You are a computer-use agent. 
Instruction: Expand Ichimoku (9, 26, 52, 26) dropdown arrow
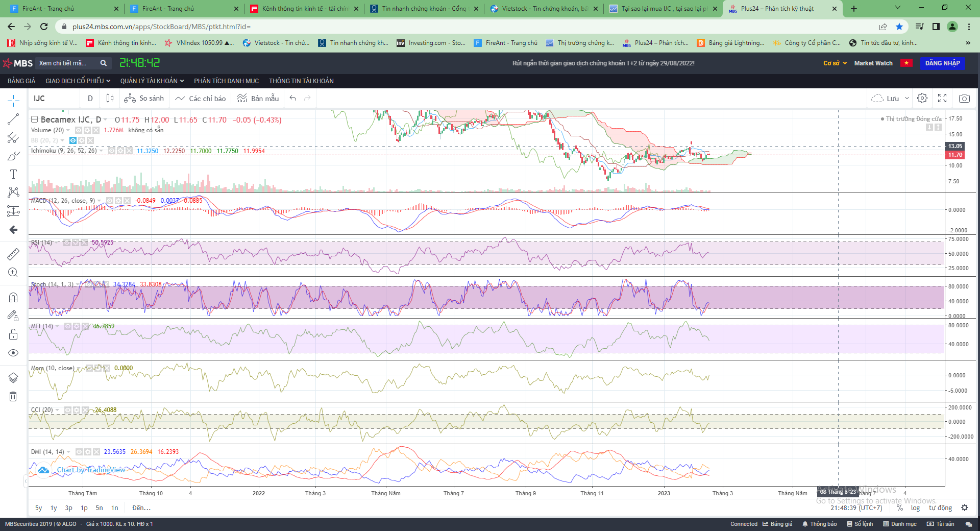pyautogui.click(x=101, y=151)
